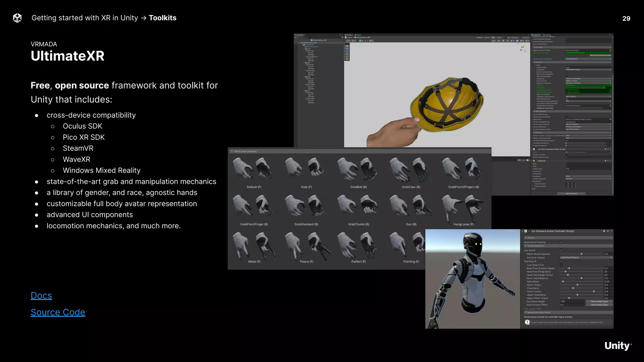The width and height of the screenshot is (644, 362).
Task: Select the HangLoose (F) hand pose preset
Action: (x=464, y=210)
